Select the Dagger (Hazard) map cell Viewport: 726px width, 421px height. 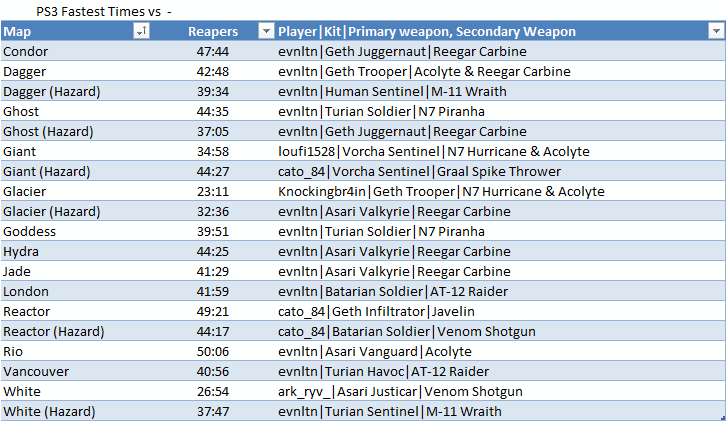pos(76,91)
